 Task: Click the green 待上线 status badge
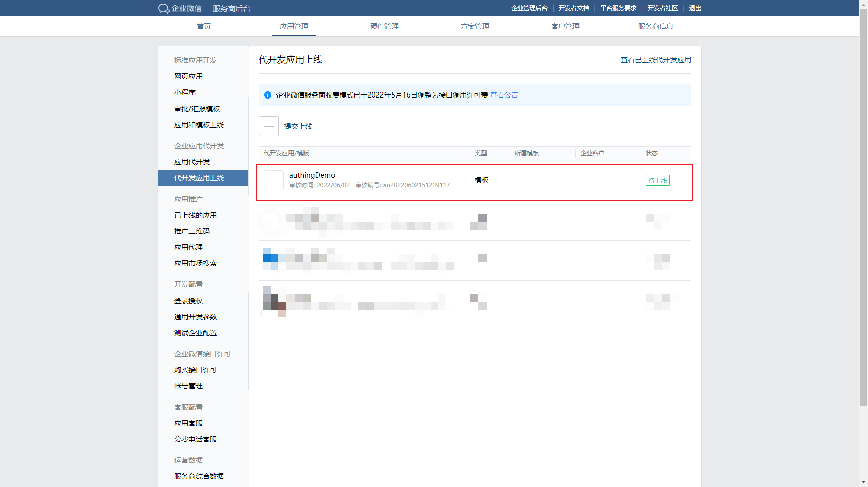[657, 180]
